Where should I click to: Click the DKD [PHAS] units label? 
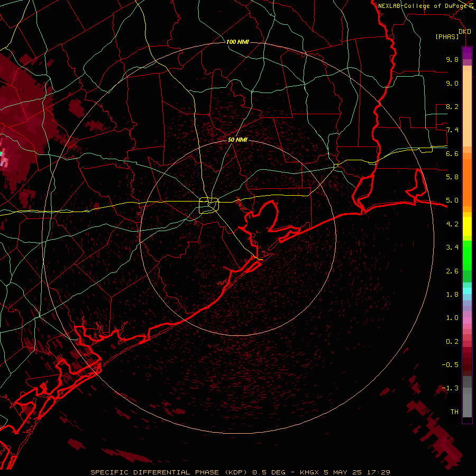click(x=453, y=34)
